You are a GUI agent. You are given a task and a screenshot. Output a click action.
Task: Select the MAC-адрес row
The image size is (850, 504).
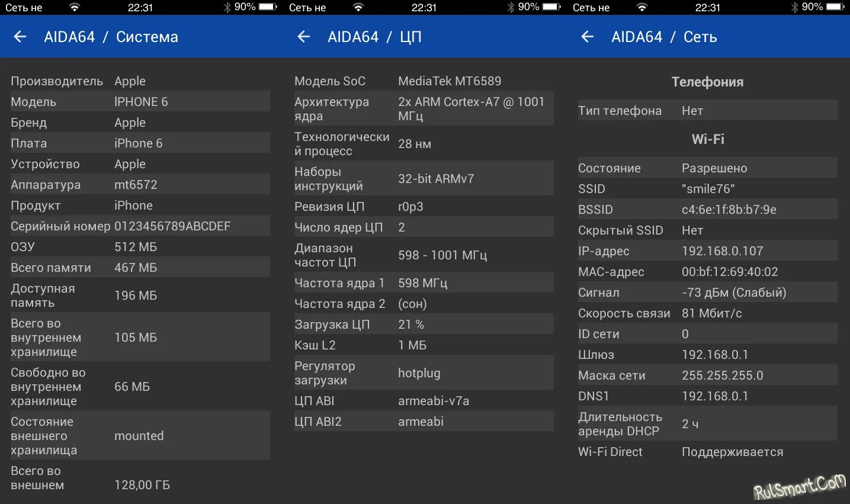pyautogui.click(x=708, y=271)
